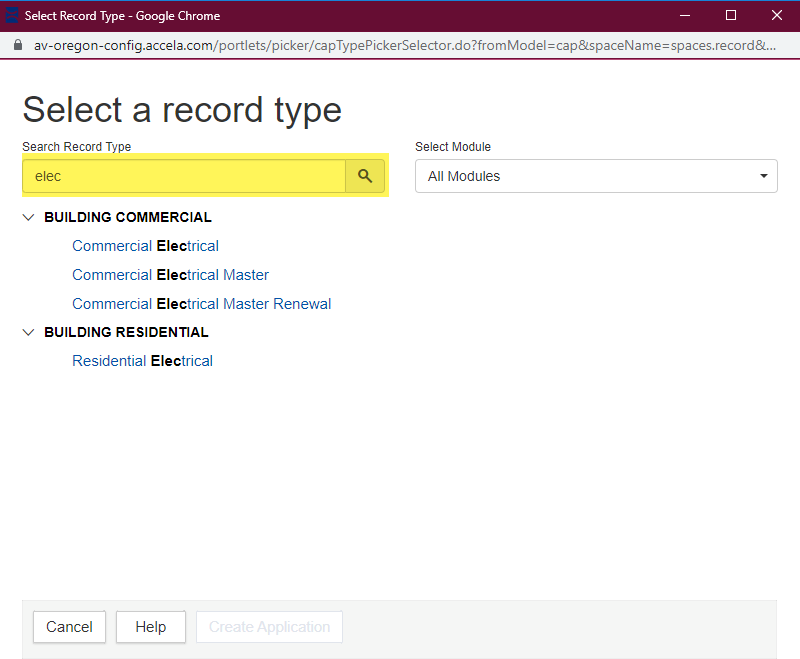Viewport: 800px width, 659px height.
Task: Collapse the Building Residential group chevron
Action: [x=28, y=332]
